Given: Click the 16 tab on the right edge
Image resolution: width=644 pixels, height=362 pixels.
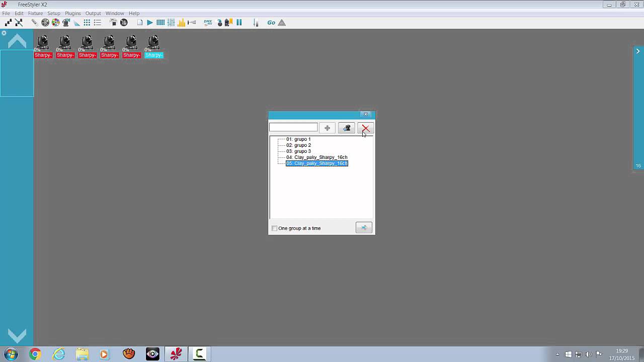Looking at the screenshot, I should click(x=638, y=166).
